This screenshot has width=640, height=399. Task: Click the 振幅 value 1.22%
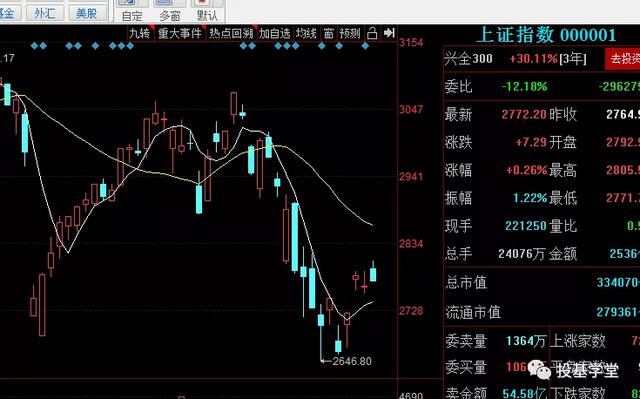coord(530,198)
